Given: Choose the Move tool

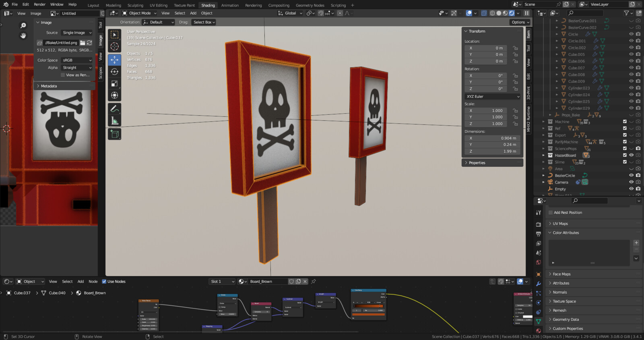Looking at the screenshot, I should click(x=115, y=60).
